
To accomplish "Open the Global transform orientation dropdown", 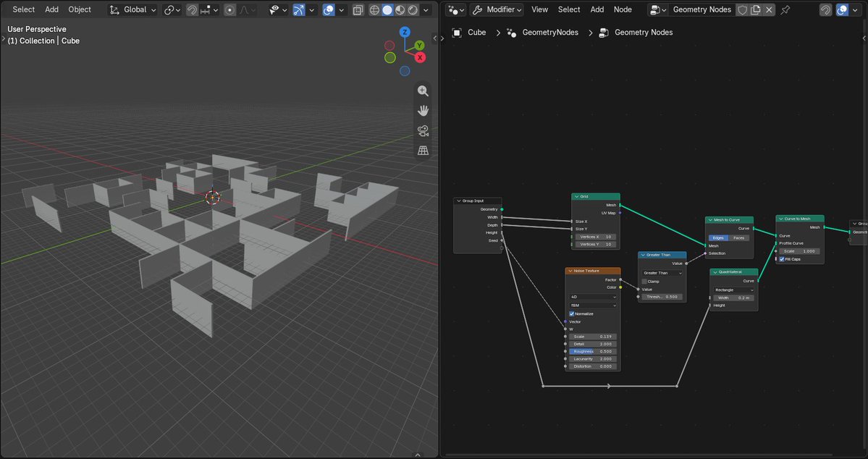I will click(133, 10).
